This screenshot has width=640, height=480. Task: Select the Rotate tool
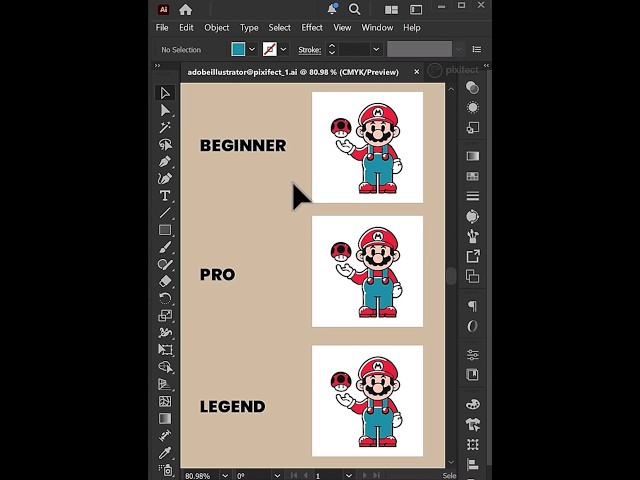(165, 298)
